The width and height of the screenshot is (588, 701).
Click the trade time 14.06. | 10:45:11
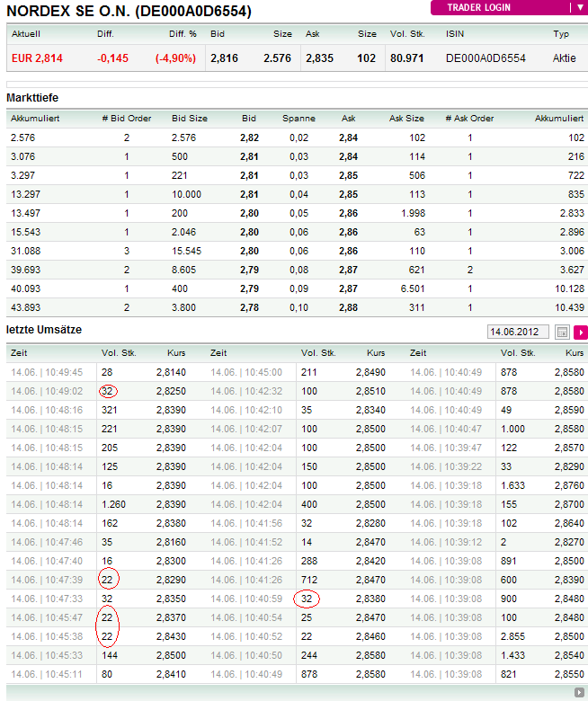coord(47,674)
